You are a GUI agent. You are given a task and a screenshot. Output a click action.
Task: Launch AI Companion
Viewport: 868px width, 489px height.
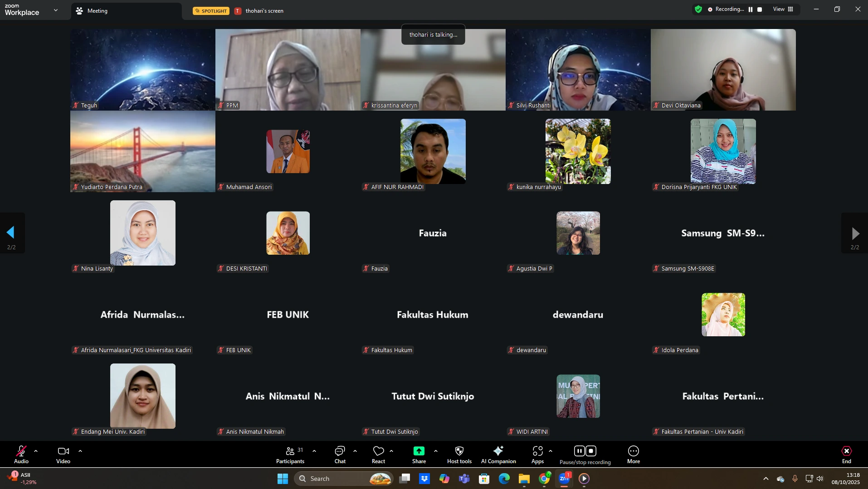[x=498, y=455]
